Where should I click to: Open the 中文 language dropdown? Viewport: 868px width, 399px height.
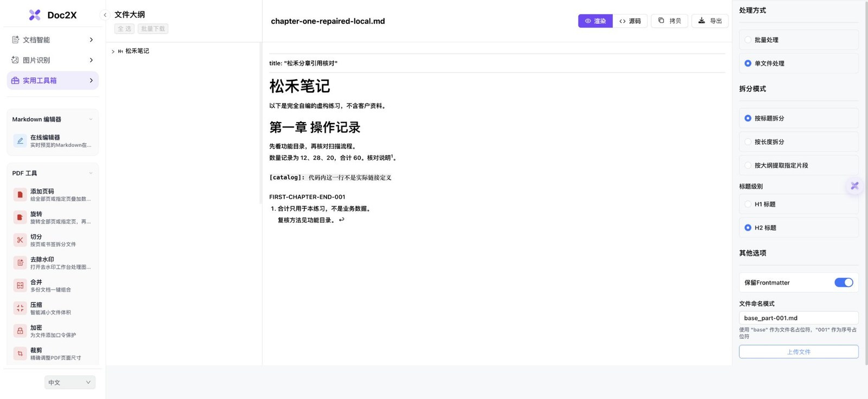(70, 383)
